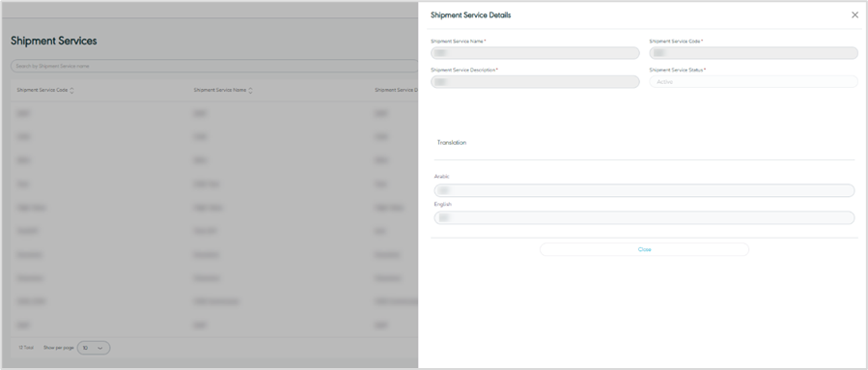Screen dimensions: 868x370
Task: Click the partially hidden Shipment Service Description header
Action: click(397, 90)
